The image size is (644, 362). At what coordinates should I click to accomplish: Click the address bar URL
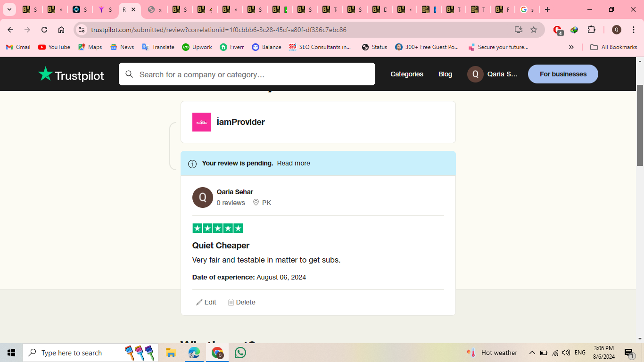pos(219,30)
